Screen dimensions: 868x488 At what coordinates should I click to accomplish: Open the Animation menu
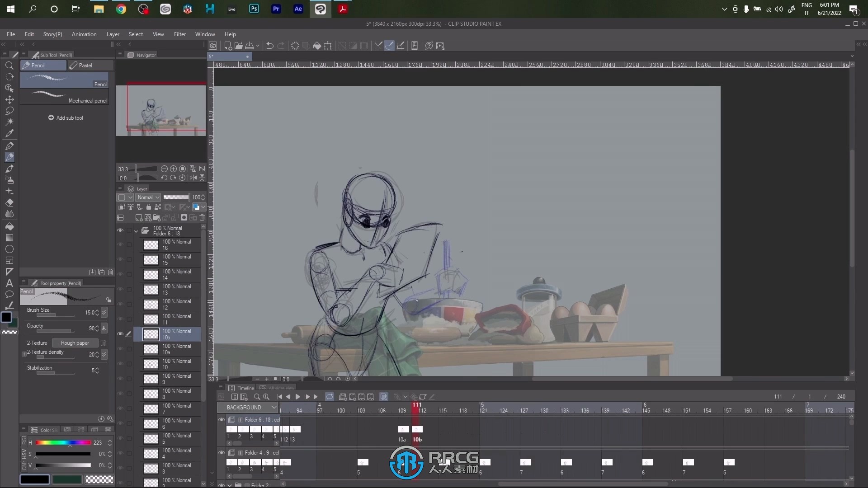click(x=84, y=34)
